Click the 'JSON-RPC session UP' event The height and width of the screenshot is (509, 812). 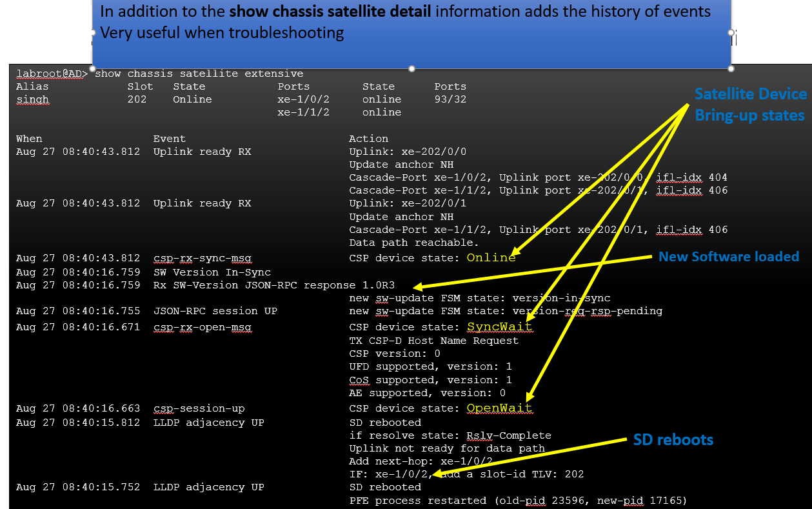(x=215, y=311)
